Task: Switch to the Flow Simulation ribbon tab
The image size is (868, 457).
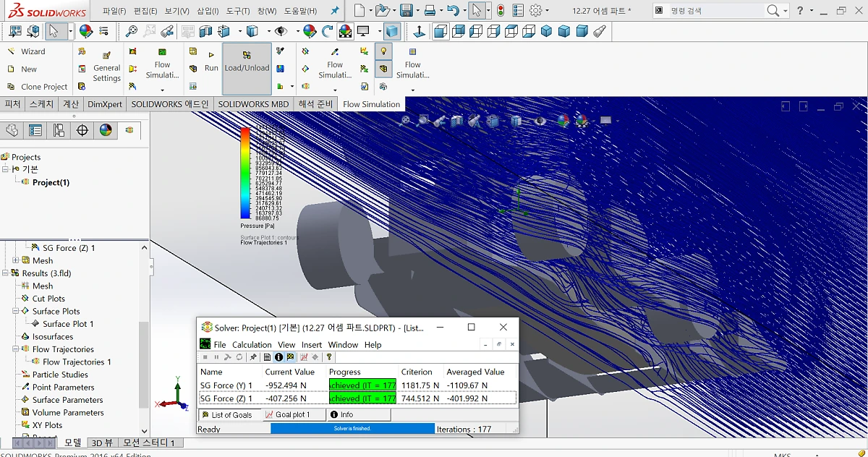Action: pos(371,104)
